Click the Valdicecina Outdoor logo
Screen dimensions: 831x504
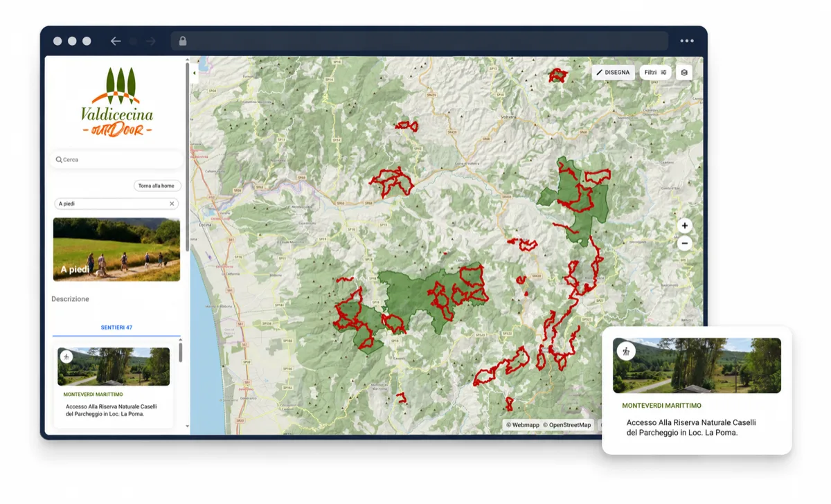(x=116, y=102)
